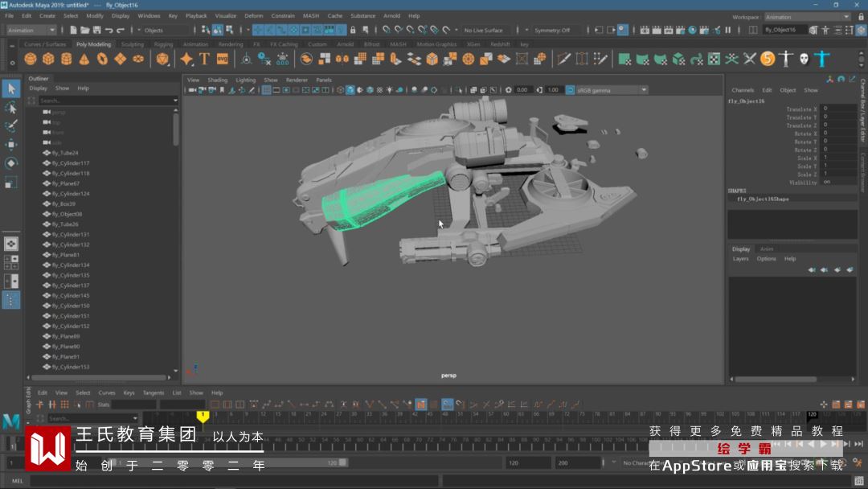Open the Deform menu
Image resolution: width=868 pixels, height=489 pixels.
[x=253, y=16]
